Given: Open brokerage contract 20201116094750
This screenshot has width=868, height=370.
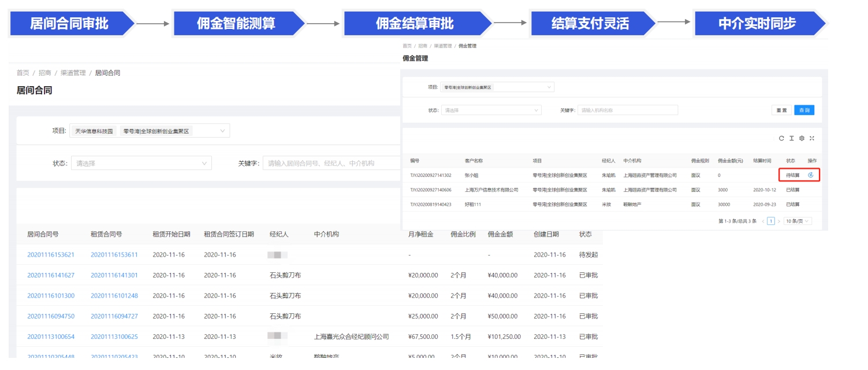Looking at the screenshot, I should (51, 316).
